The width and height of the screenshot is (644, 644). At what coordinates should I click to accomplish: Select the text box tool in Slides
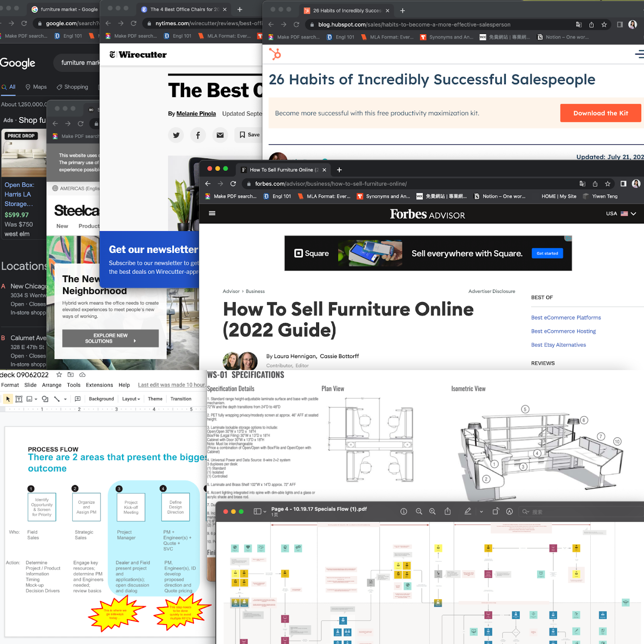(19, 399)
